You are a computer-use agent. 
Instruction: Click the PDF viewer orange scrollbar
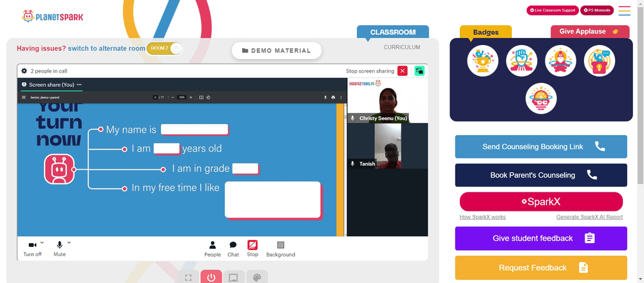click(340, 169)
